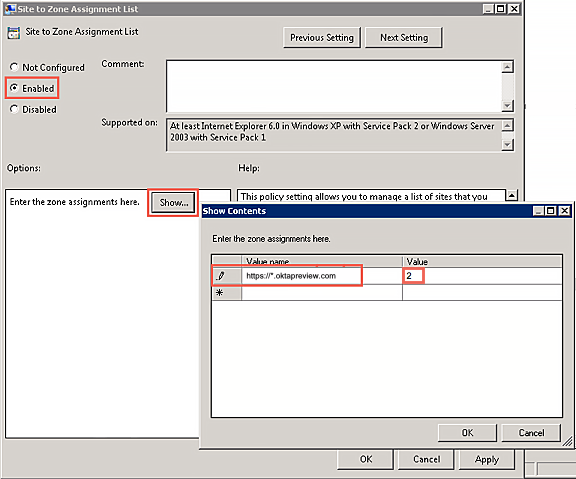Minimize the Show Contents dialog
Image resolution: width=576 pixels, height=479 pixels.
[538, 211]
